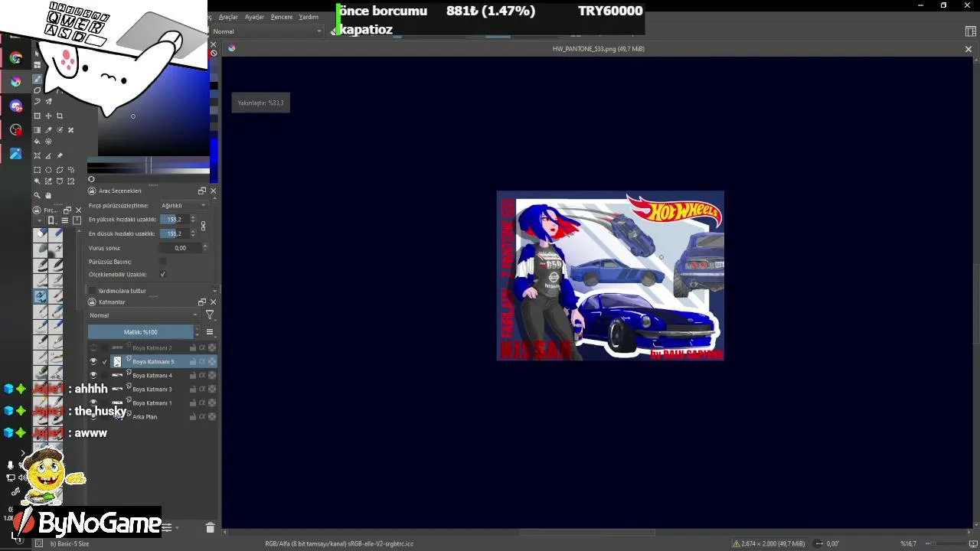Open the Ayarlar menu
The height and width of the screenshot is (551, 980).
(254, 17)
